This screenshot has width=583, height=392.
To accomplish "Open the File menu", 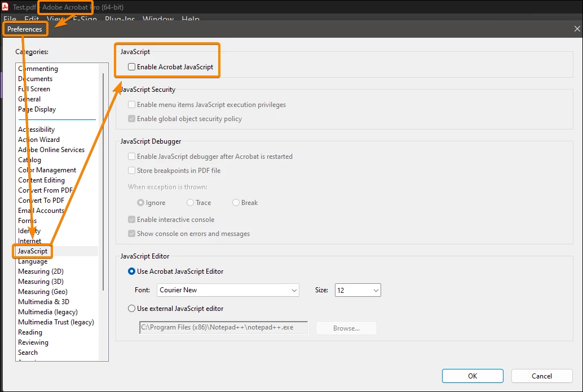I will [10, 19].
